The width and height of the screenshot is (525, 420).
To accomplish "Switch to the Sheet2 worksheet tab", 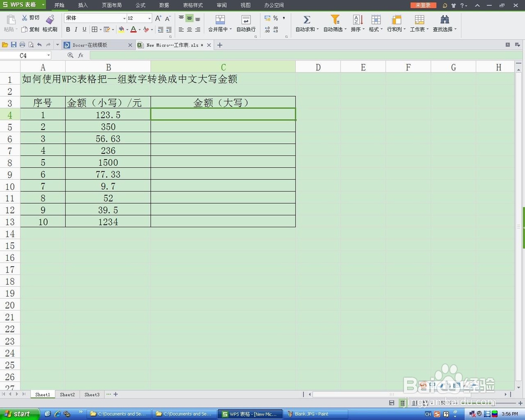I will point(67,394).
